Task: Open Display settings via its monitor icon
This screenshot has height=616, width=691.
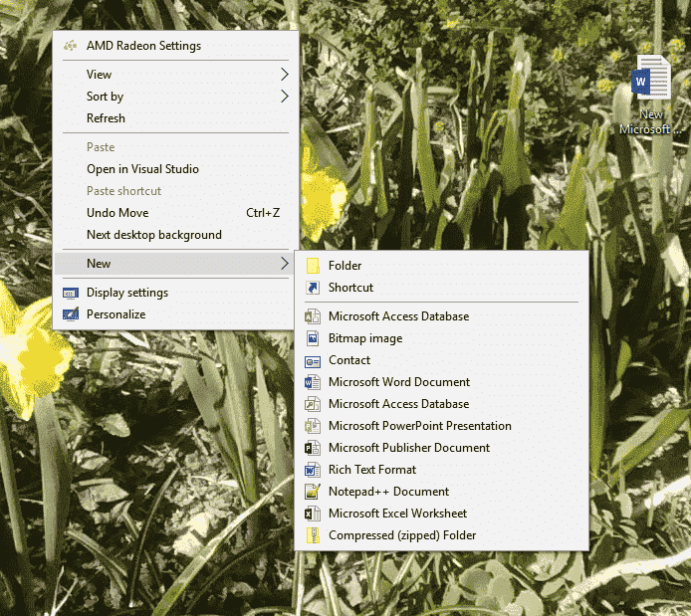Action: coord(71,293)
